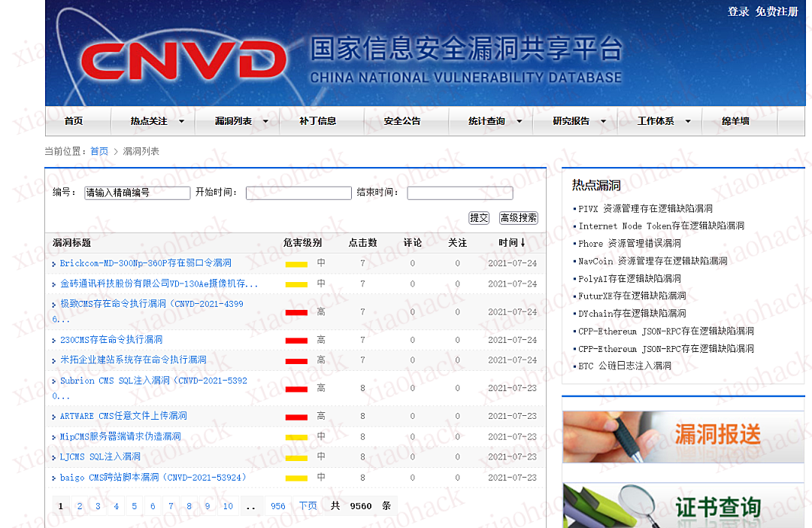The image size is (812, 528).
Task: Select 首页 in the navigation bar
Action: pyautogui.click(x=74, y=120)
